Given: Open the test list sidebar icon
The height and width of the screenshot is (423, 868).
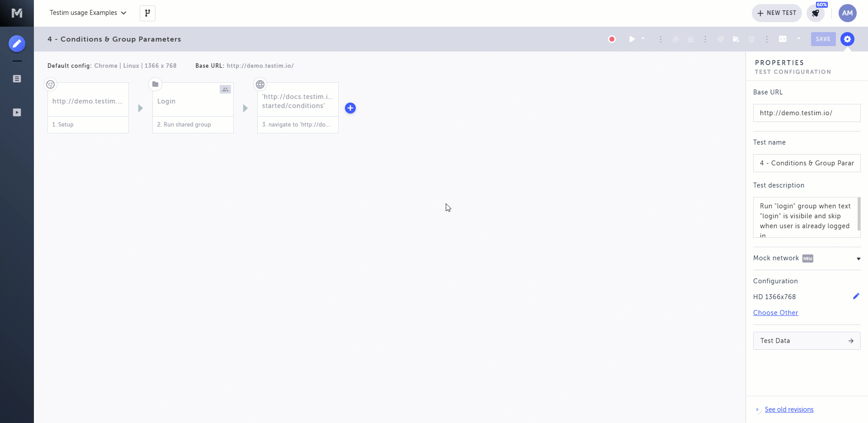Looking at the screenshot, I should point(17,79).
